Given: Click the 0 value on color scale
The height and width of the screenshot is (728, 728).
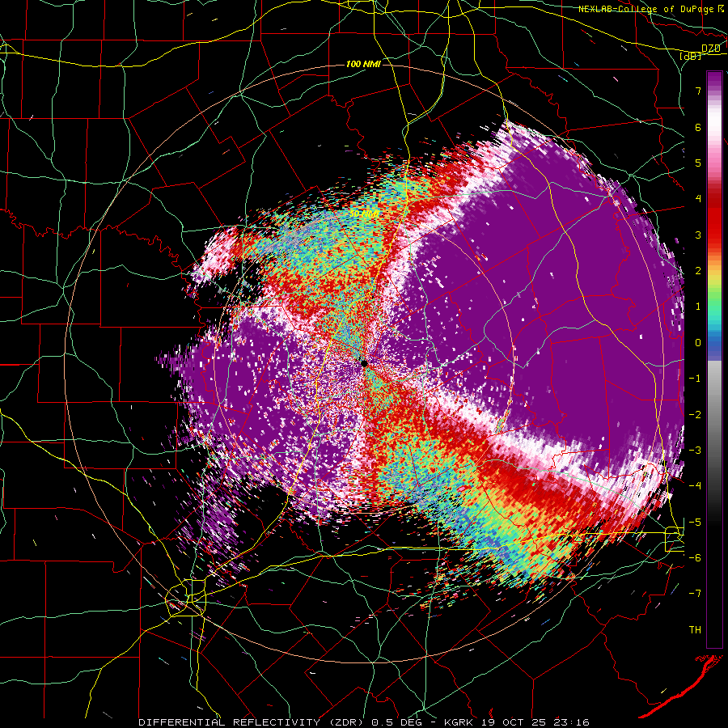Looking at the screenshot, I should coord(698,343).
